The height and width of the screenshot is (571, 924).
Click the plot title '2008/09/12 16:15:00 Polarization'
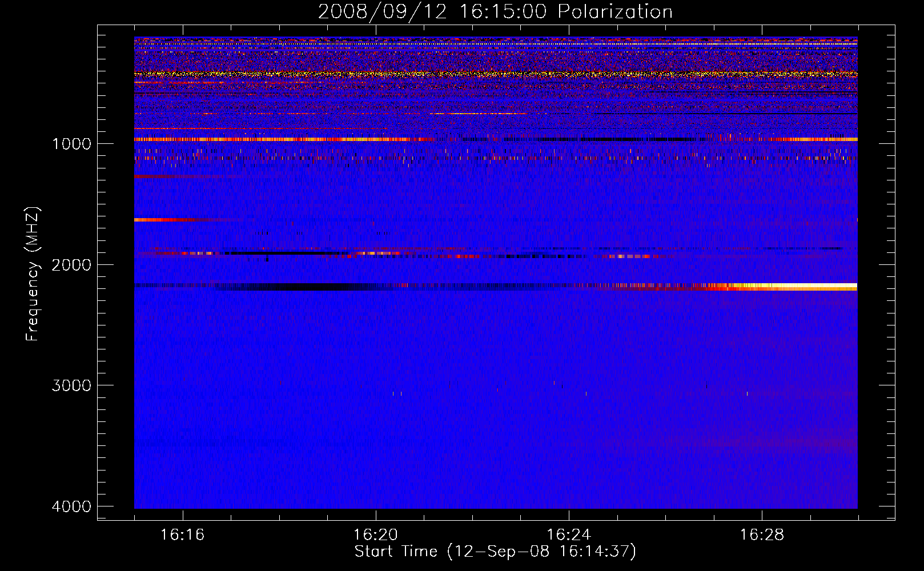point(495,11)
